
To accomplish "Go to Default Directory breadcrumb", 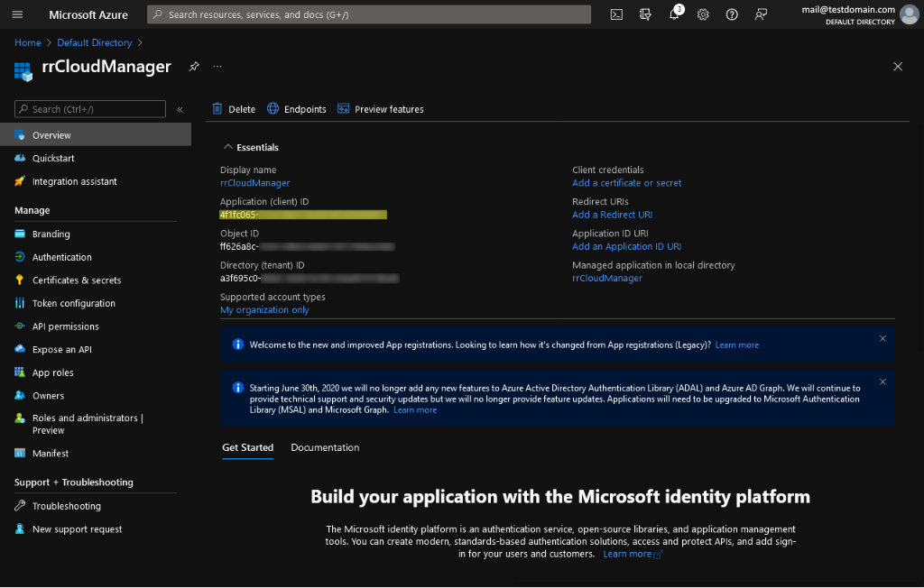I will point(94,42).
